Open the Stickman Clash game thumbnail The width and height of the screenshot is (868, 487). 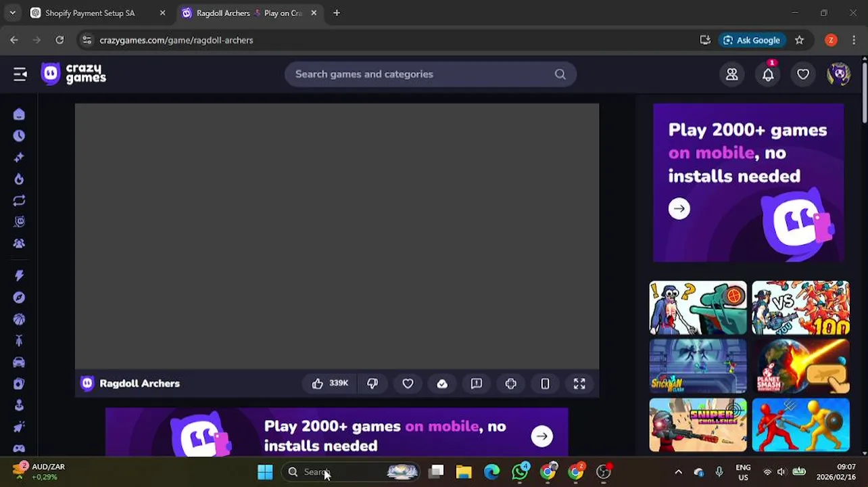pyautogui.click(x=698, y=367)
